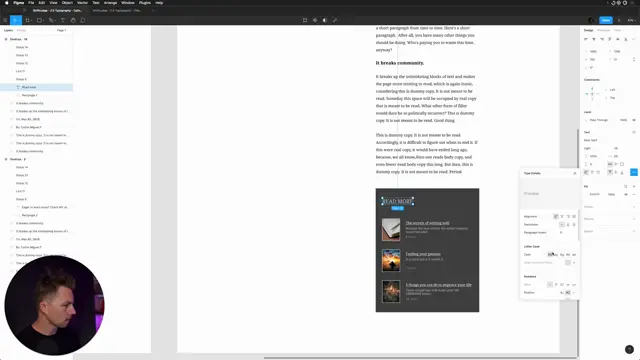
Task: Click text align left in Text section
Action: (x=586, y=172)
